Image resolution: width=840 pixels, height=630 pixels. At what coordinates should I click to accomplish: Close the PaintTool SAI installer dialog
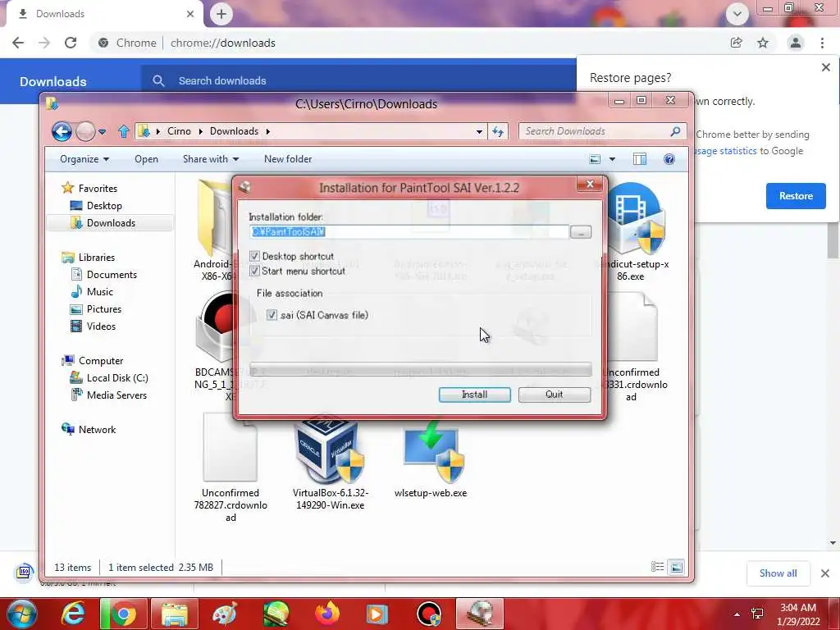click(x=590, y=185)
